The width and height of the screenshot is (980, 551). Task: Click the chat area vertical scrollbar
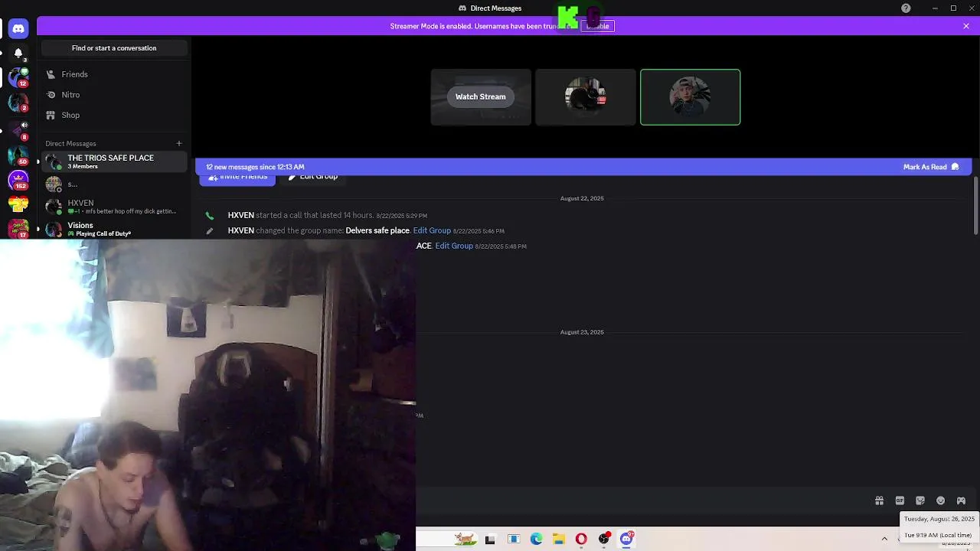coord(975,207)
